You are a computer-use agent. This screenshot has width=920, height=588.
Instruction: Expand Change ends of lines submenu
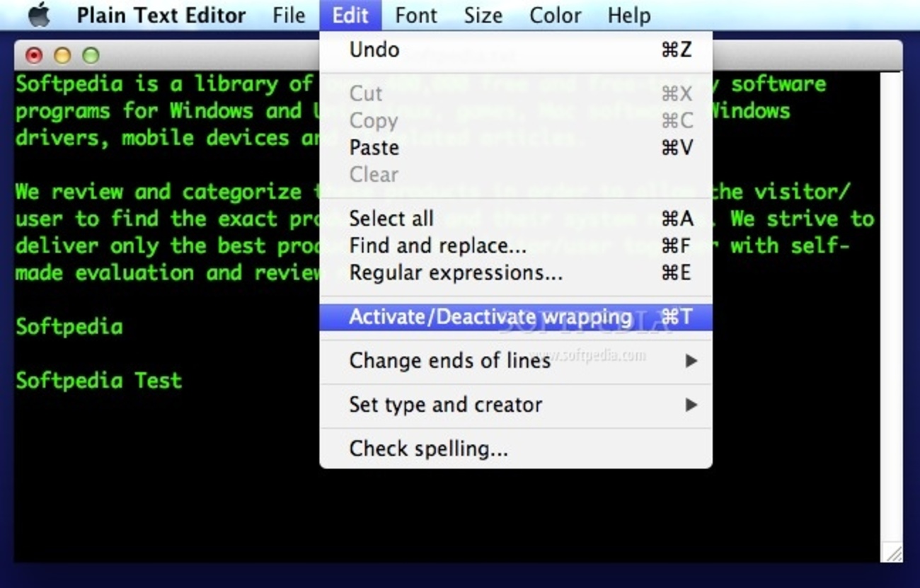click(x=516, y=361)
